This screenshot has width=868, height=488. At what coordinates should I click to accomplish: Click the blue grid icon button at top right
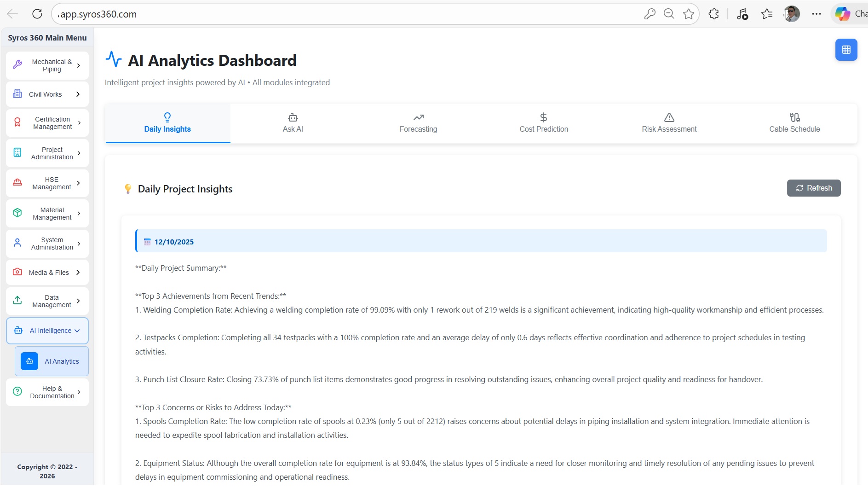(x=846, y=50)
